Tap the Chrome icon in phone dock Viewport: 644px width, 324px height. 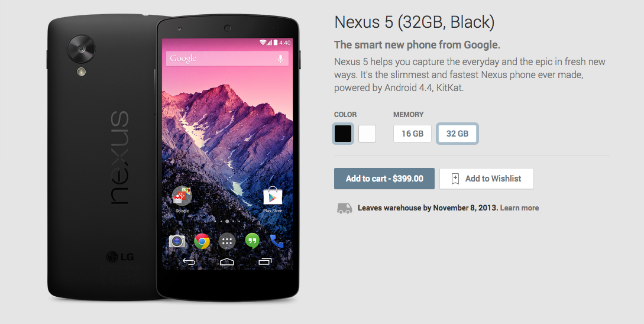point(202,241)
